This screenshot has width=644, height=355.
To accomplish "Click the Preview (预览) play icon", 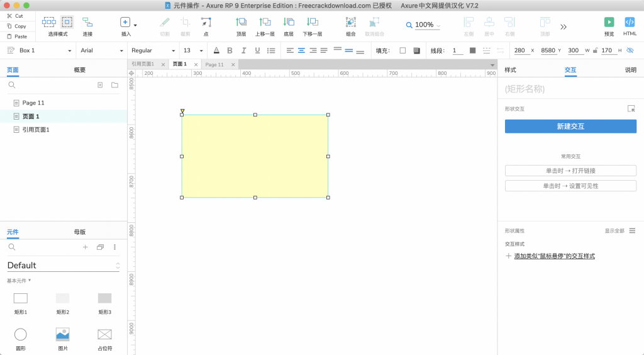I will [x=609, y=23].
